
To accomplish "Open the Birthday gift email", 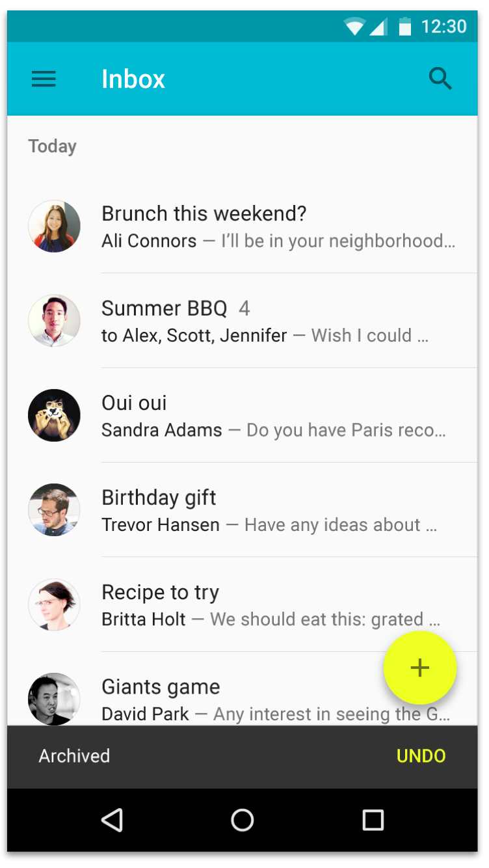I will [x=280, y=511].
